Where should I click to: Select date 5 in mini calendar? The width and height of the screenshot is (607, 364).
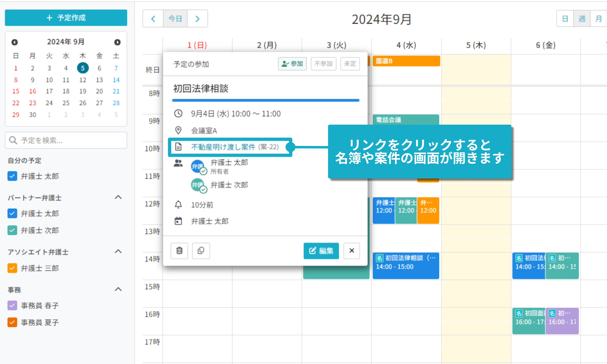point(83,68)
